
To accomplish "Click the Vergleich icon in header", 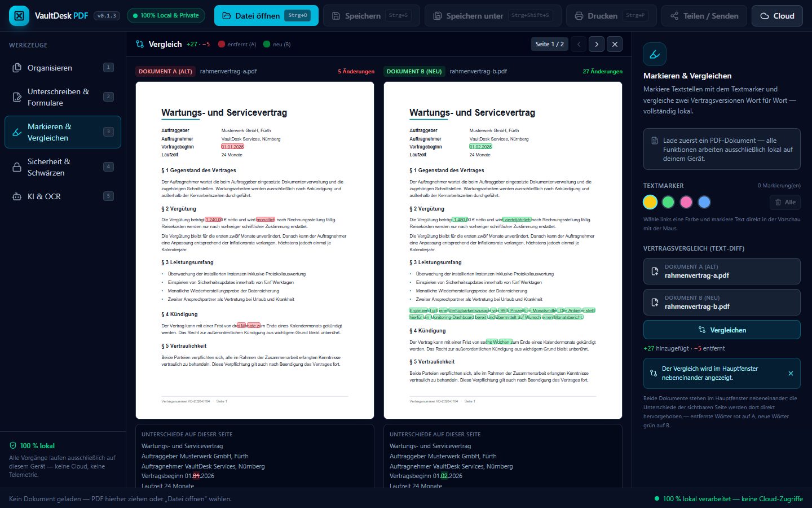I will [140, 44].
